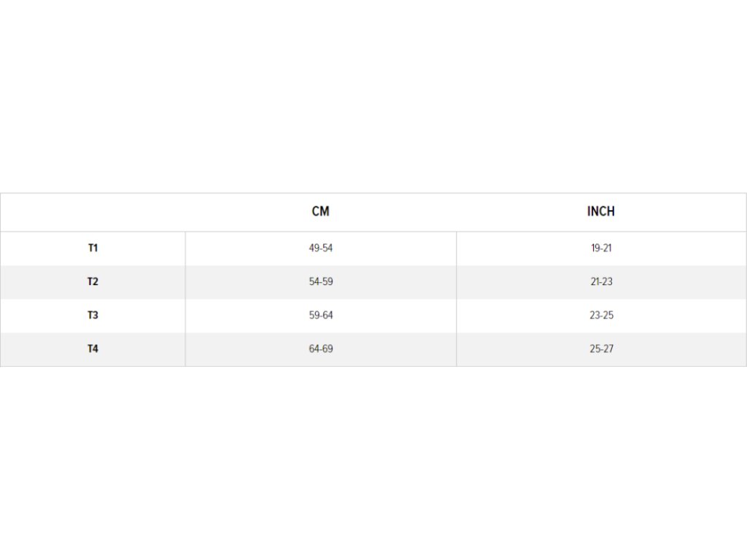Screen dimensions: 747x560
Task: Select the T2 size row label
Action: click(x=93, y=281)
